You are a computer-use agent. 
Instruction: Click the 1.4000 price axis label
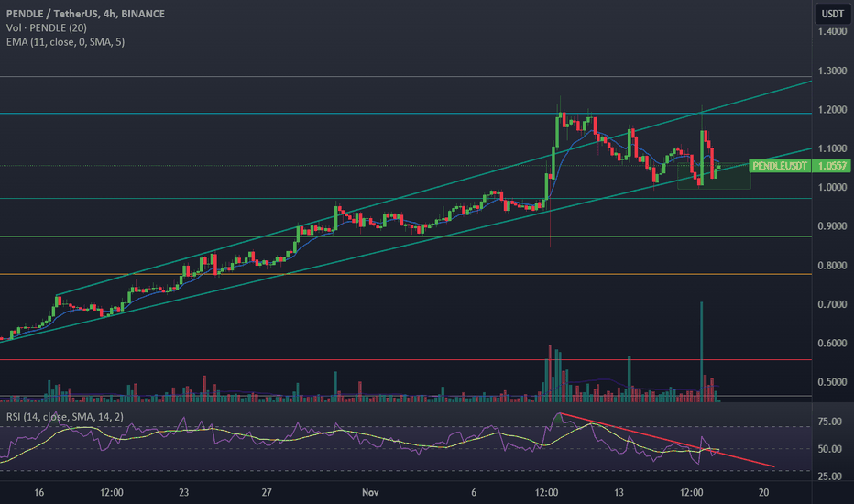pyautogui.click(x=832, y=31)
